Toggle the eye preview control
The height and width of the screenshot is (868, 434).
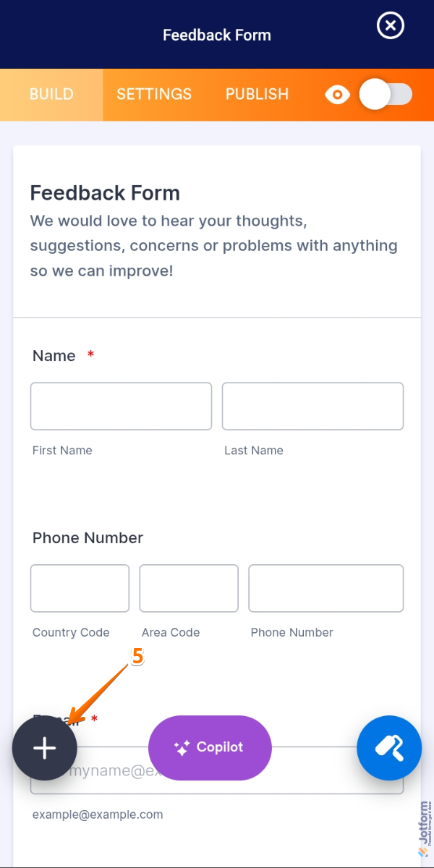point(337,95)
